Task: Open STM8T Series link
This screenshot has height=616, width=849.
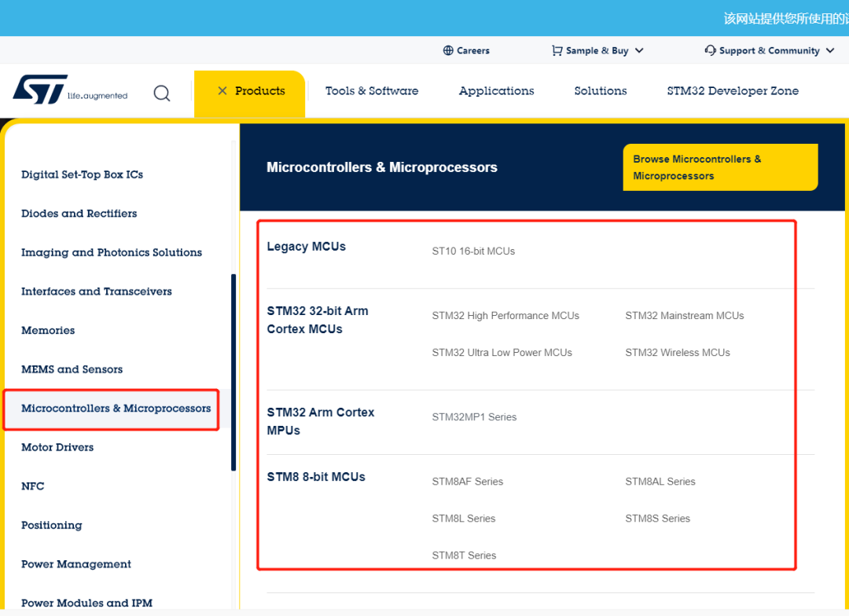Action: 464,555
